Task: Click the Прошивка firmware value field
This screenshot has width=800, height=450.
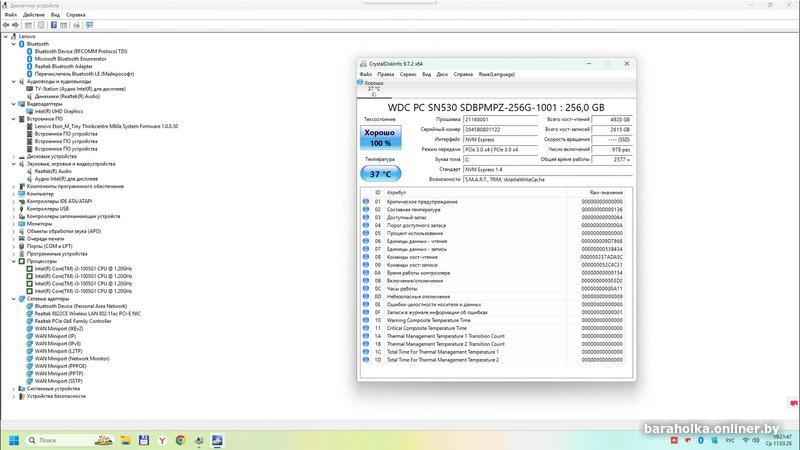Action: tap(500, 119)
